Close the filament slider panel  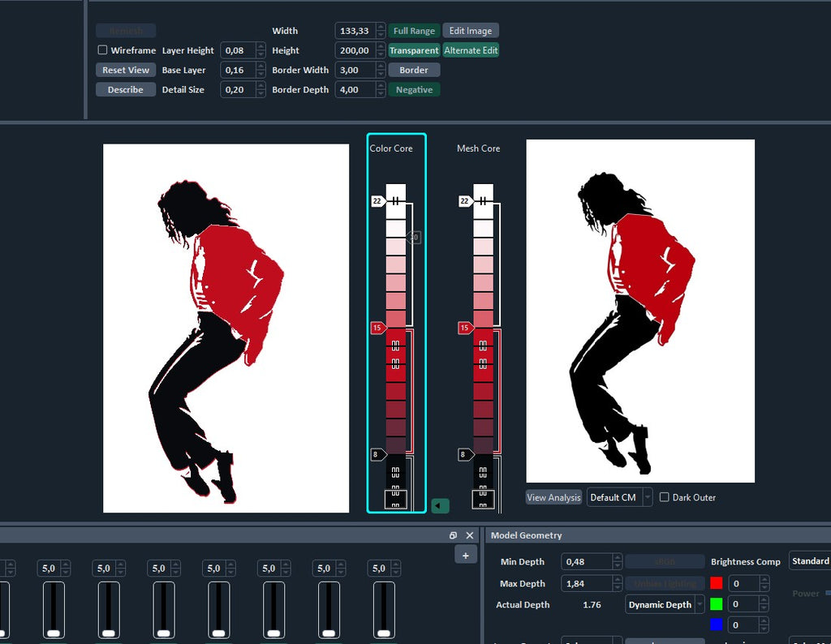coord(470,535)
